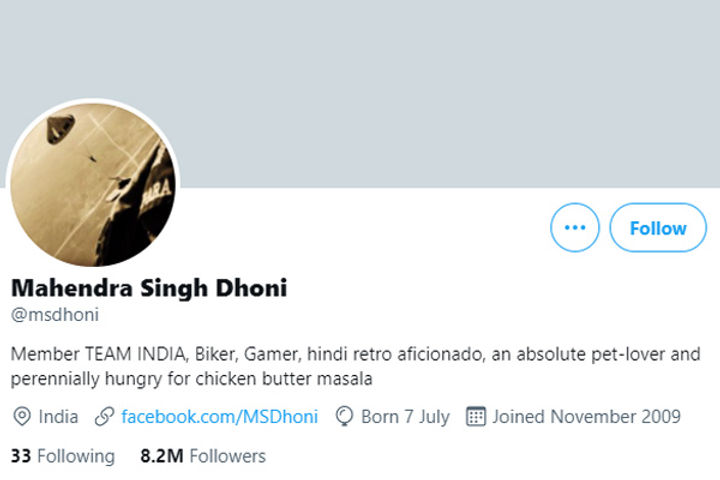The width and height of the screenshot is (720, 480).
Task: Click the location pin icon
Action: [21, 416]
